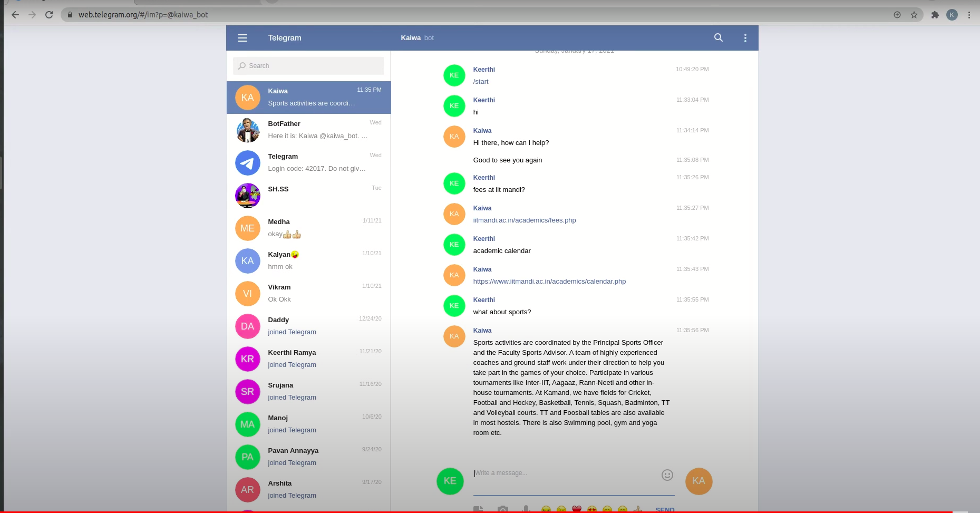Click the Kaiwa bot title in header
Image resolution: width=980 pixels, height=513 pixels.
point(417,38)
